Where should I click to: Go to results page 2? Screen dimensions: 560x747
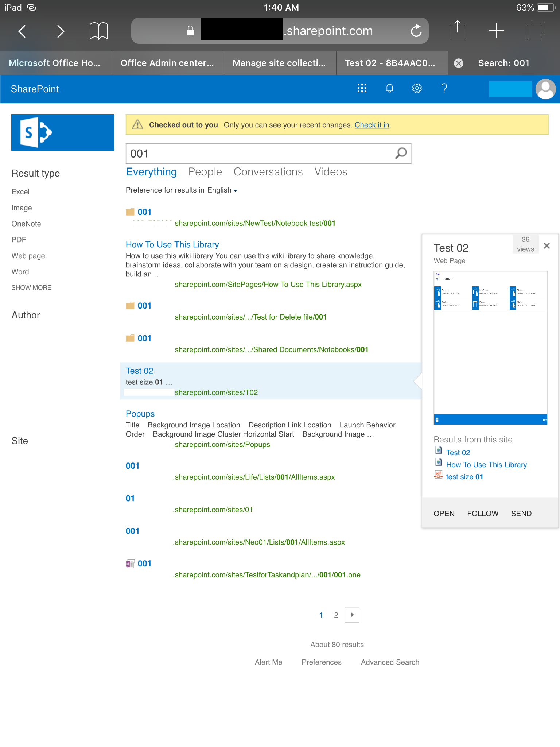(336, 615)
